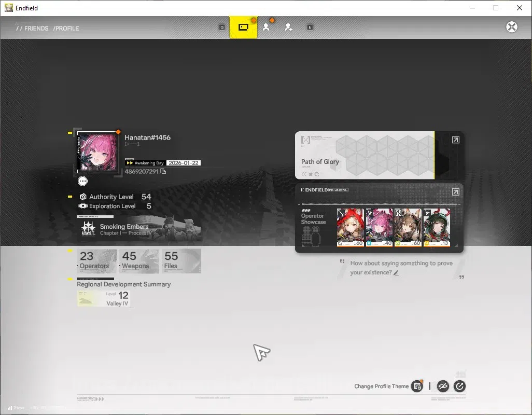Click the share profile arrow icon
Viewport: 532px width, 415px height.
[459, 386]
